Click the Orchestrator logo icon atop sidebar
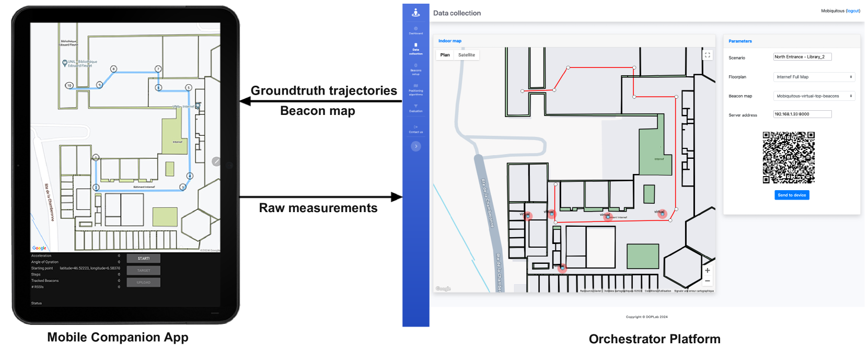Image resolution: width=868 pixels, height=349 pixels. (x=416, y=13)
